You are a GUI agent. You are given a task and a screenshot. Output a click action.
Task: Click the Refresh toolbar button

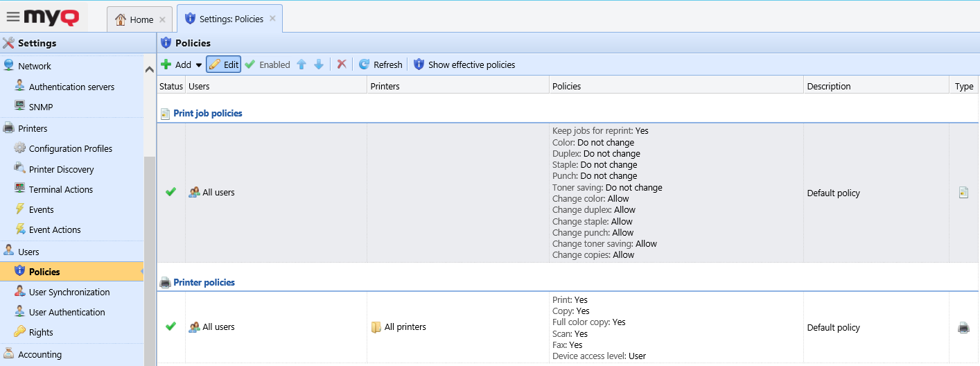tap(380, 64)
